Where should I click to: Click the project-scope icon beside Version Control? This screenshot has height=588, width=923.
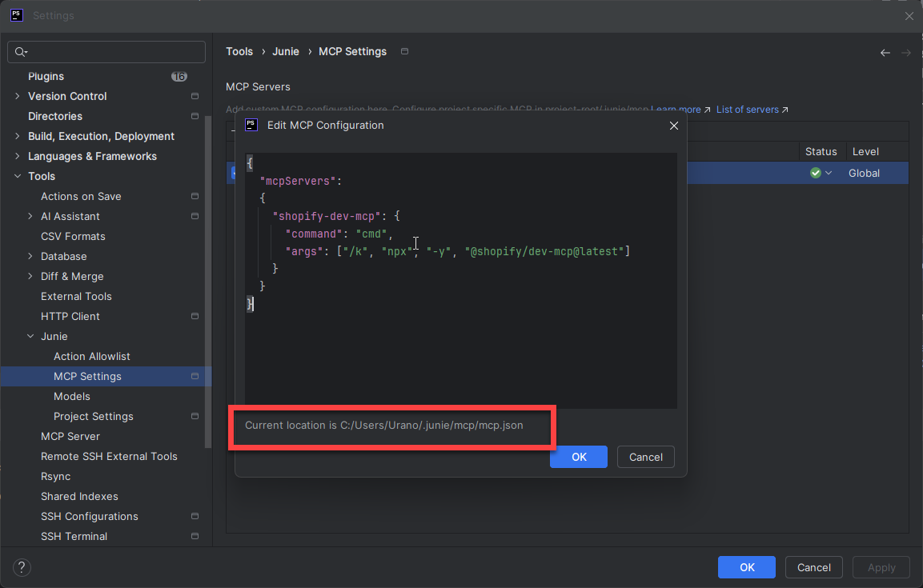(195, 96)
